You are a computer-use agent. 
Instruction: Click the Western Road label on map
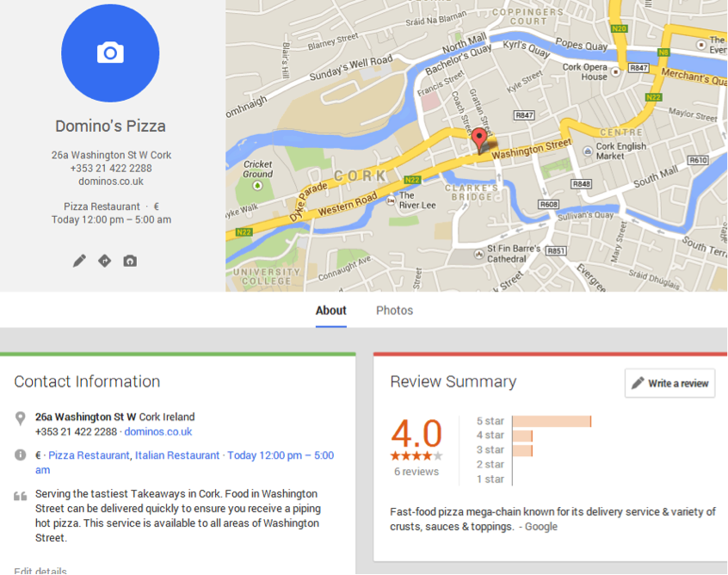tap(347, 204)
